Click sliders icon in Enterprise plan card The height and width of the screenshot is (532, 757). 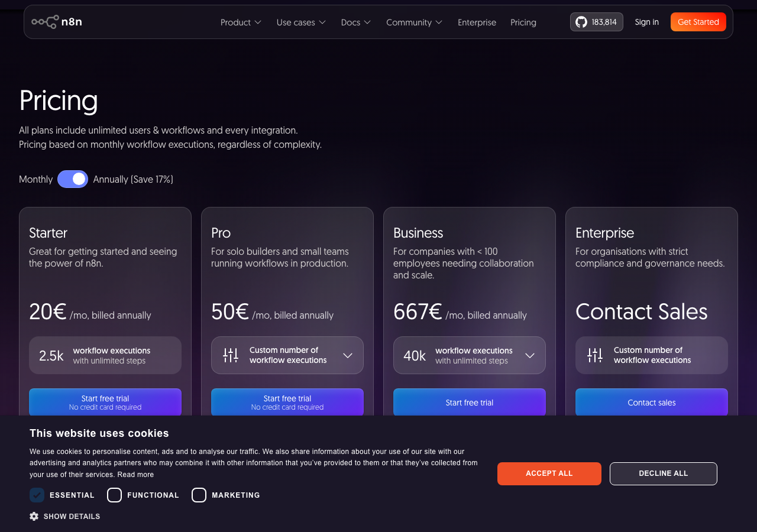(x=595, y=355)
